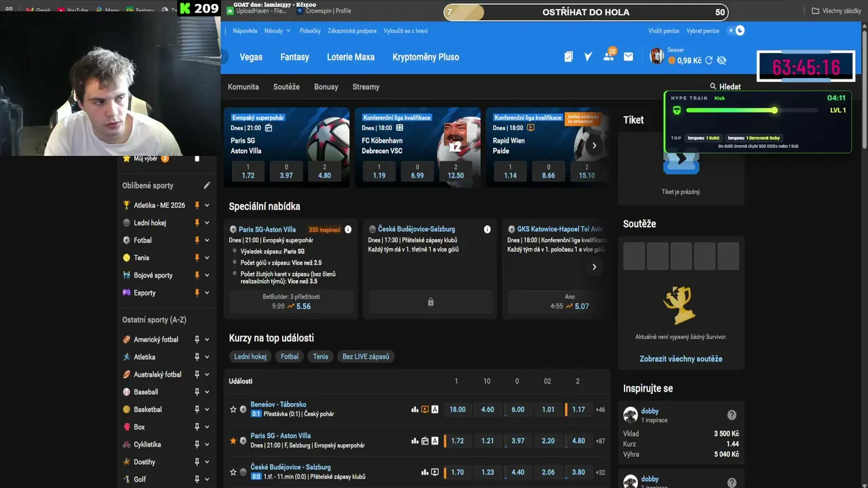
Task: Click the Hledat search button
Action: click(725, 87)
